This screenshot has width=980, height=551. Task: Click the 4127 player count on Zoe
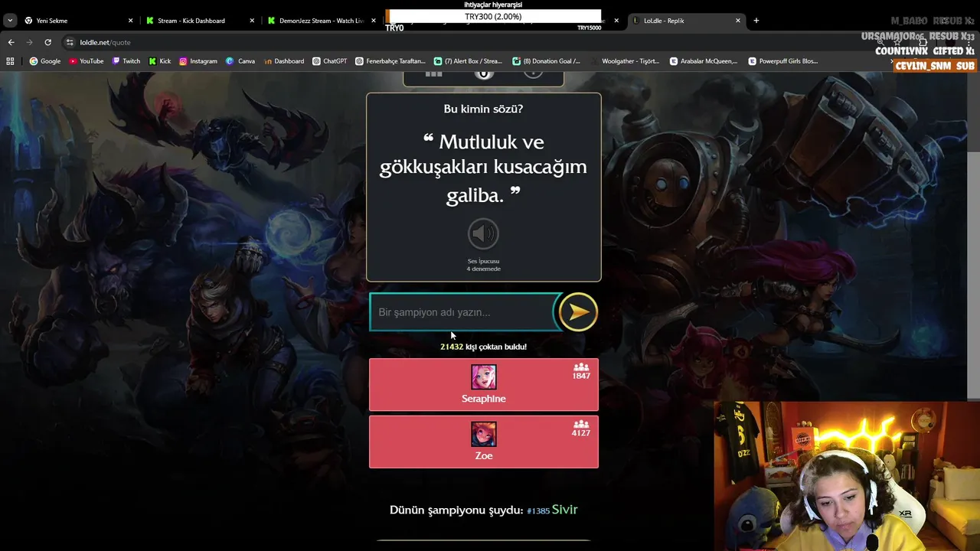pyautogui.click(x=581, y=433)
